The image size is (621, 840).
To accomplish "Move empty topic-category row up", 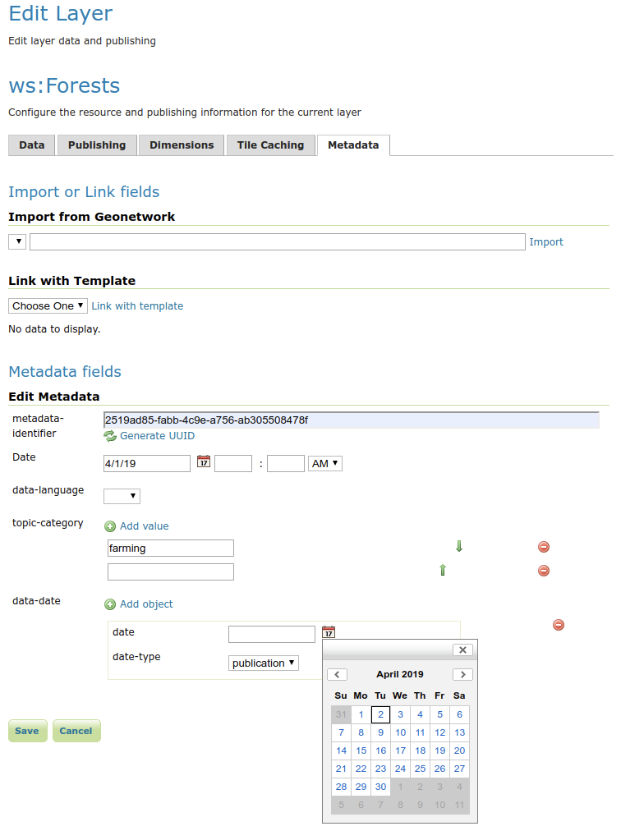I will (x=443, y=570).
